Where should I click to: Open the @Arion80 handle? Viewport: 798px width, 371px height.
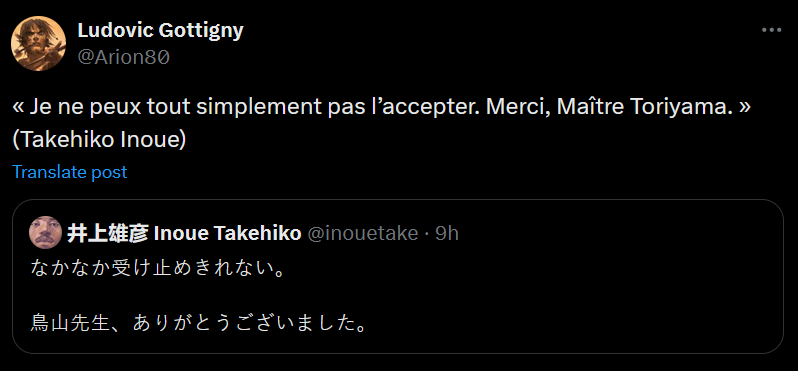click(123, 58)
